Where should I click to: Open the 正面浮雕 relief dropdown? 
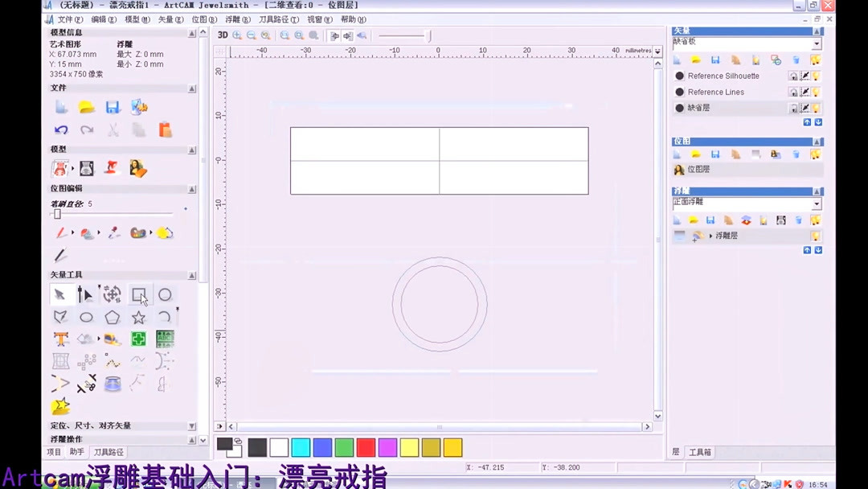point(817,203)
